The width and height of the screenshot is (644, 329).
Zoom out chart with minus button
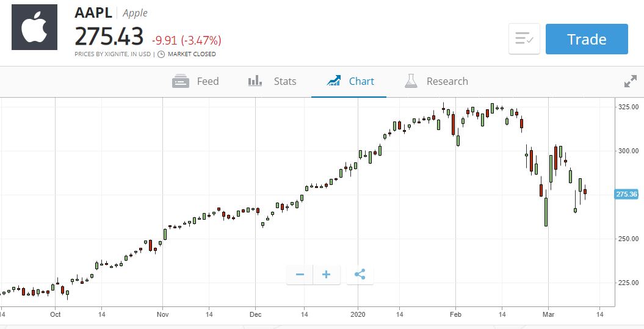coord(300,275)
